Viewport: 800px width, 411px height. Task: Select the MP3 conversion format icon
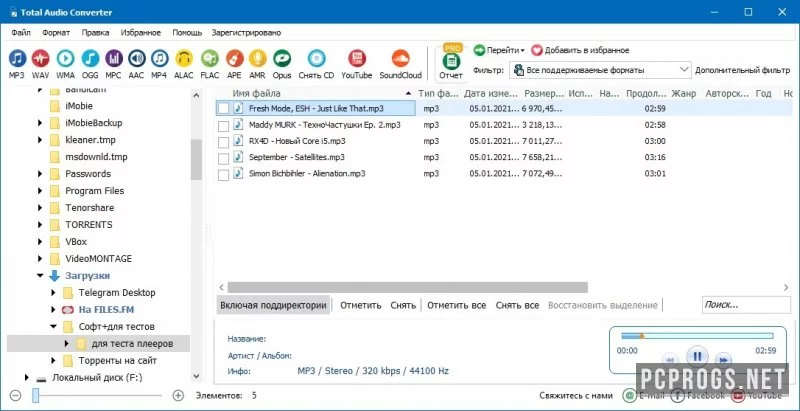pyautogui.click(x=17, y=59)
